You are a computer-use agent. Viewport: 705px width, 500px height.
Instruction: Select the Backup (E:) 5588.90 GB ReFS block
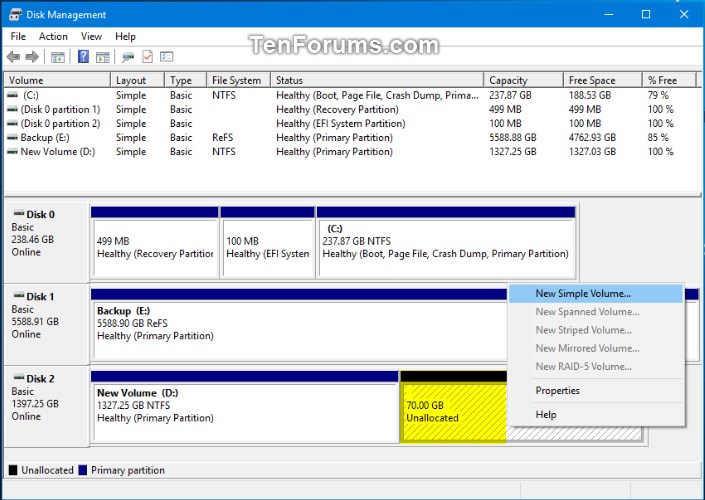(299, 325)
